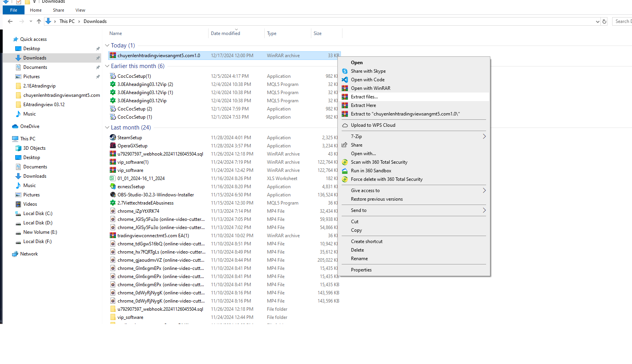Image resolution: width=632 pixels, height=364 pixels.
Task: Click the cloud icon for Upload to WPS Cloud
Action: [345, 125]
